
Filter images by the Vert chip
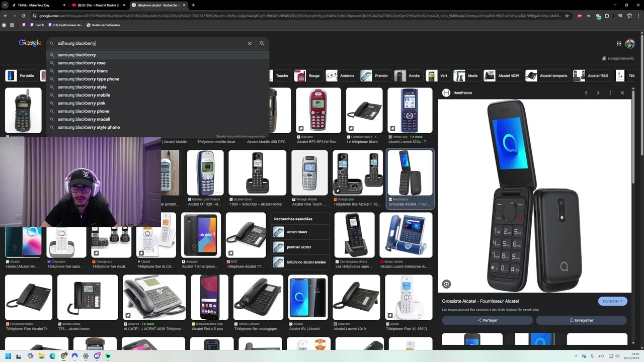coord(438,76)
